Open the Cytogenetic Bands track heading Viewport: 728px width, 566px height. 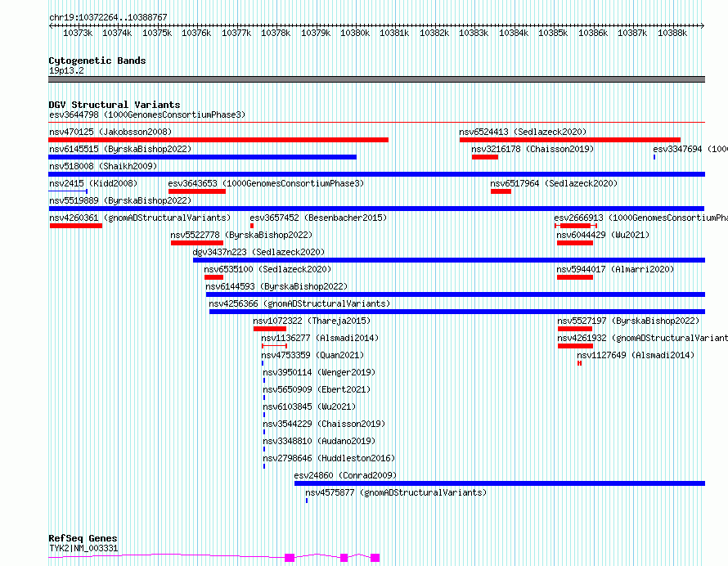(97, 61)
